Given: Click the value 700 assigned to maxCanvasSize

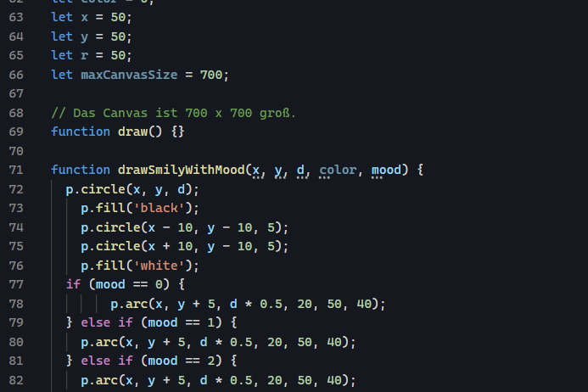Looking at the screenshot, I should (210, 75).
